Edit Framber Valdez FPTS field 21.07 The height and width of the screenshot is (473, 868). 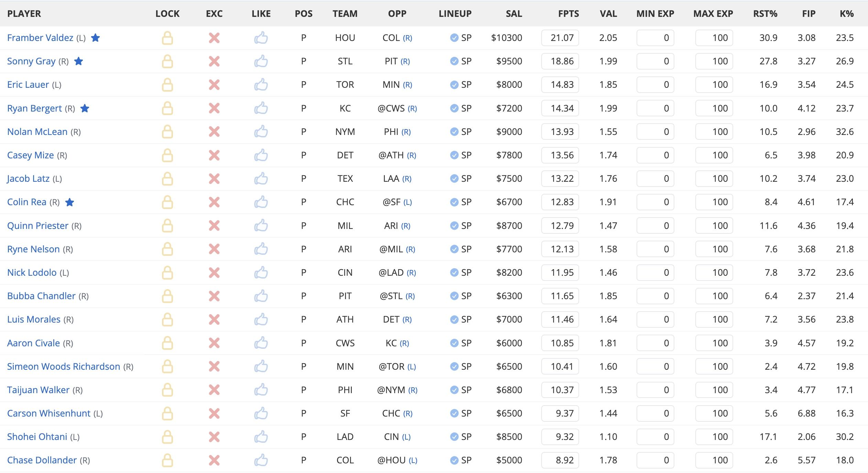(x=560, y=38)
